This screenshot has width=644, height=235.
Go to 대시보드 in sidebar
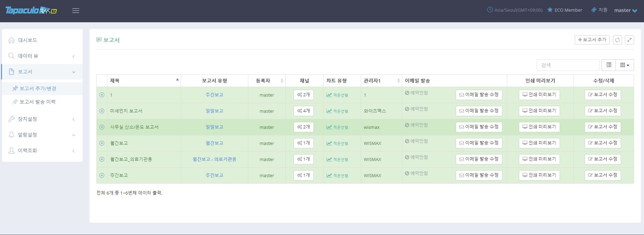(x=42, y=40)
